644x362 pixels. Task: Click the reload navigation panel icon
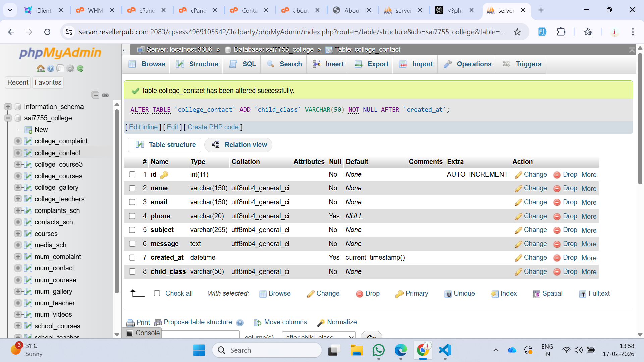(80, 69)
